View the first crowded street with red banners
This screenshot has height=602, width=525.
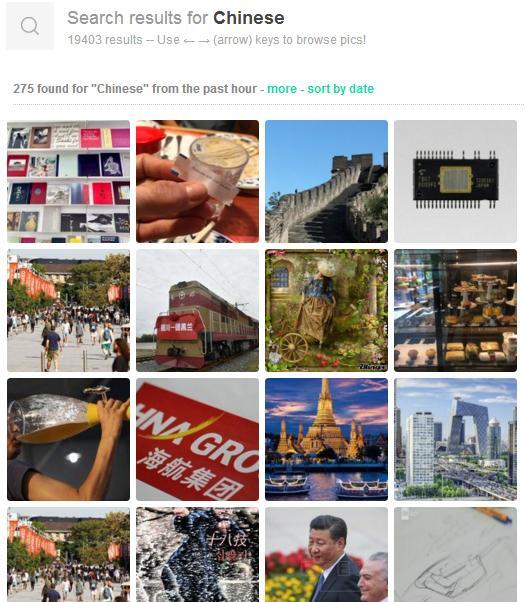68,310
